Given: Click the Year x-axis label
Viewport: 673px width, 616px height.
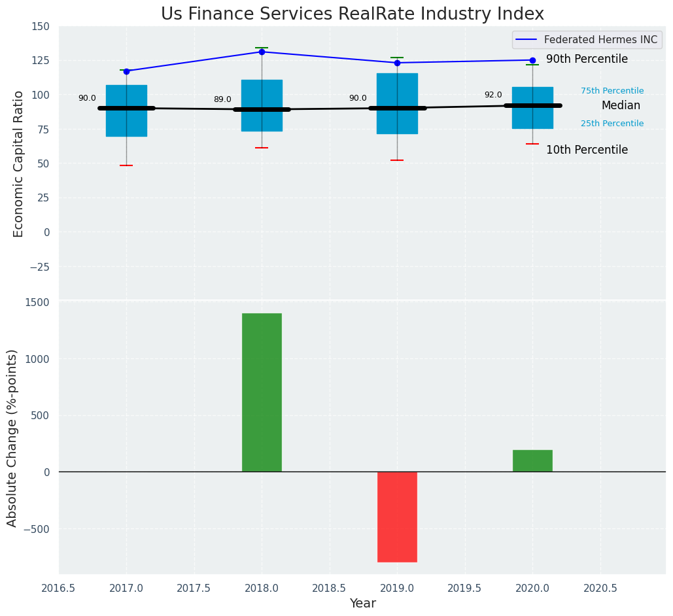Looking at the screenshot, I should (362, 604).
